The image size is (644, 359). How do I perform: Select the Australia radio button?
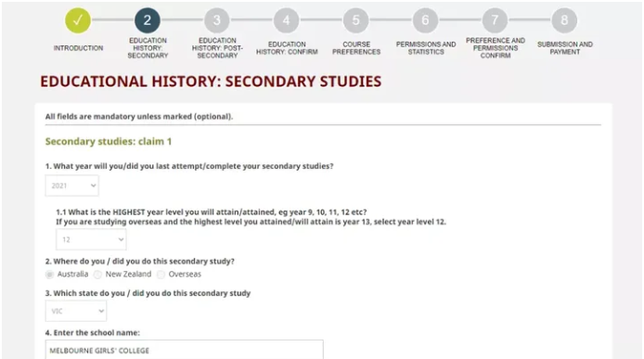tap(50, 275)
